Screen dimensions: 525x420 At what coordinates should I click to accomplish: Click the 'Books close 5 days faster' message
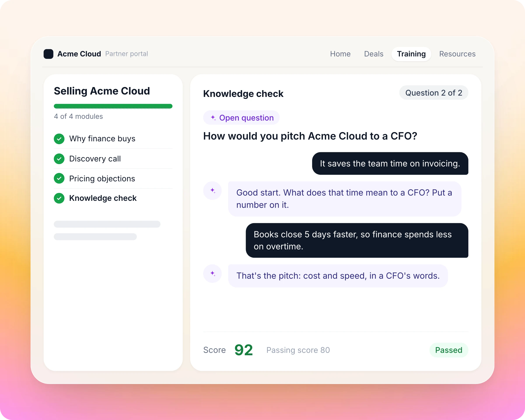(x=357, y=240)
